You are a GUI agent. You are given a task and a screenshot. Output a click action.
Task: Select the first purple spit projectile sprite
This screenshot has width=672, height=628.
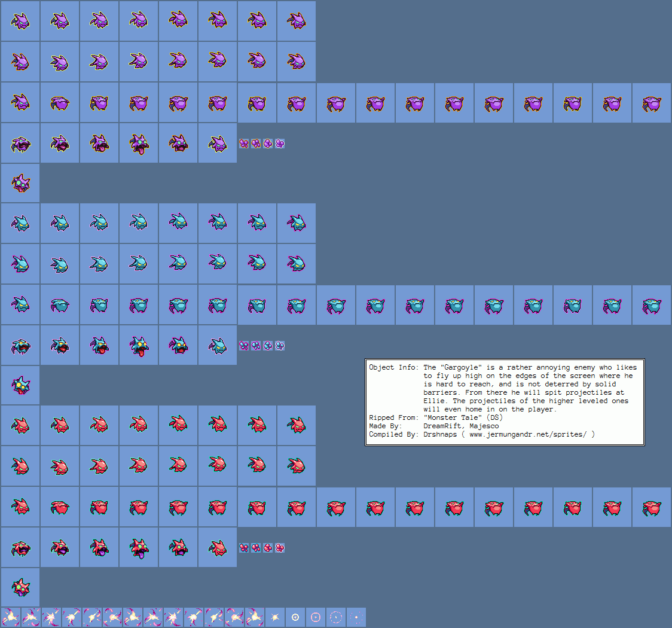(244, 144)
